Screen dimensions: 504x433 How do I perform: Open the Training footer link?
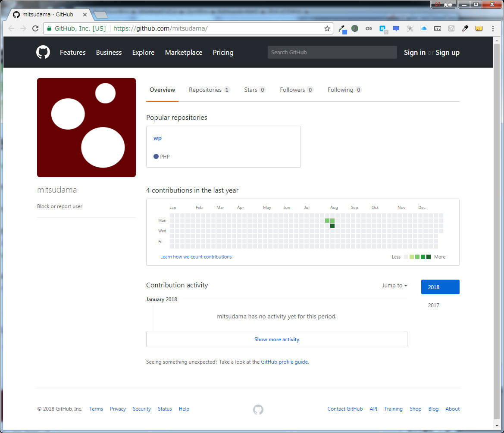(394, 409)
